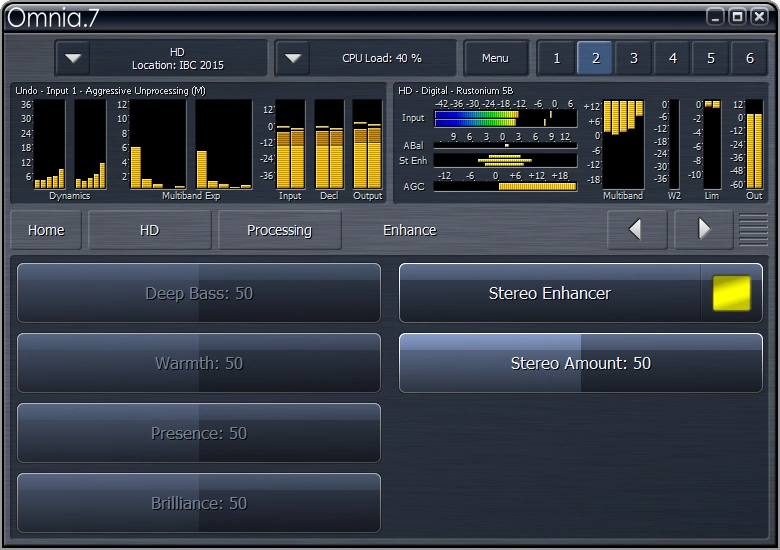Navigate forward with the right arrow
The height and width of the screenshot is (550, 780).
[703, 229]
